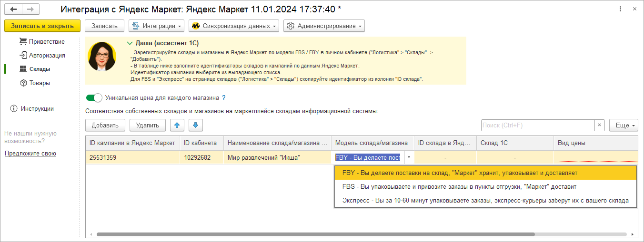Select the Мир развлечений "Икша" cell
Viewport: 644px width, 242px height.
[278, 157]
